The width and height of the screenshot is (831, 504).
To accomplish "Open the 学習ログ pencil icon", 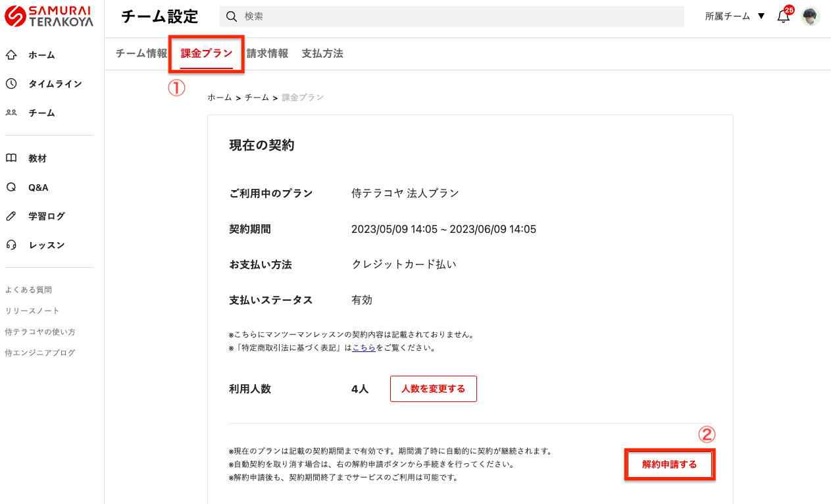I will 11,216.
